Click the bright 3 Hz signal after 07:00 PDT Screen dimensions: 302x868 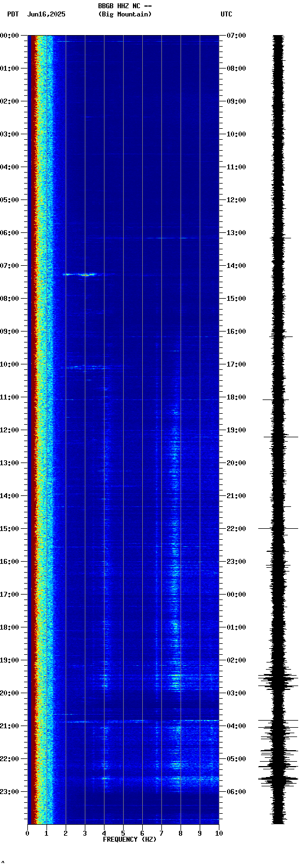pyautogui.click(x=80, y=274)
